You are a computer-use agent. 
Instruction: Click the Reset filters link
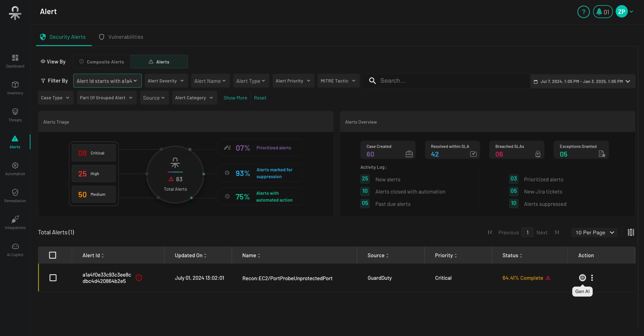pyautogui.click(x=260, y=98)
